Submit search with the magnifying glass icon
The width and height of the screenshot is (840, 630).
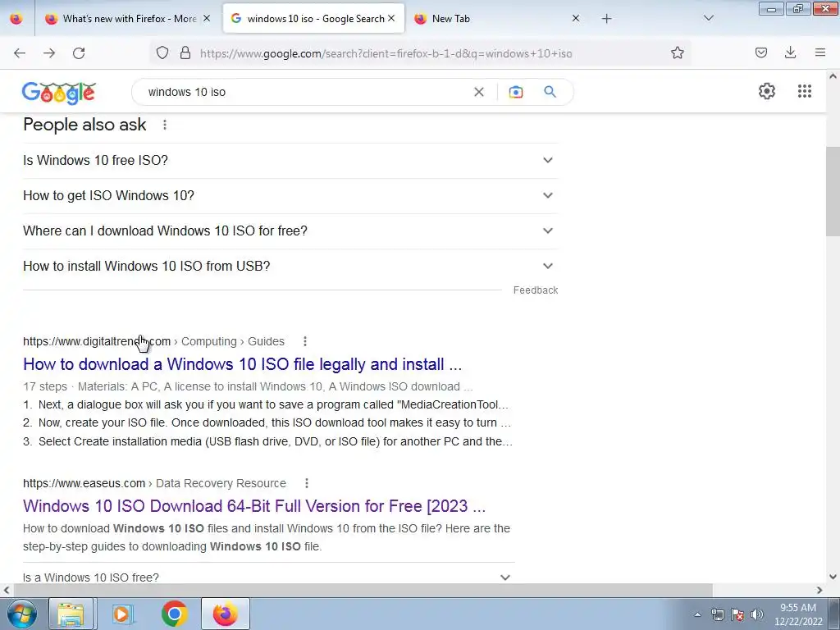coord(550,92)
